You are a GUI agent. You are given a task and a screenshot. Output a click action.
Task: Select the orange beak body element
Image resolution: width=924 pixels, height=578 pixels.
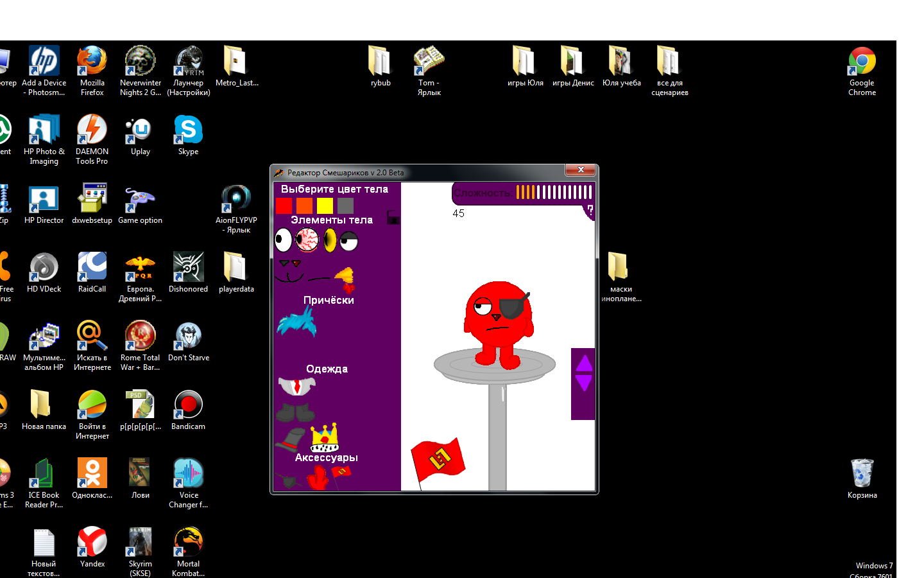[345, 279]
